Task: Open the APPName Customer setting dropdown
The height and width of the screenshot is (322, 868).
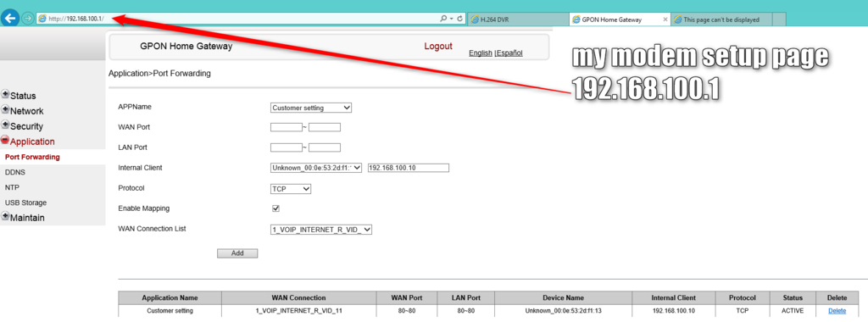Action: pyautogui.click(x=311, y=108)
